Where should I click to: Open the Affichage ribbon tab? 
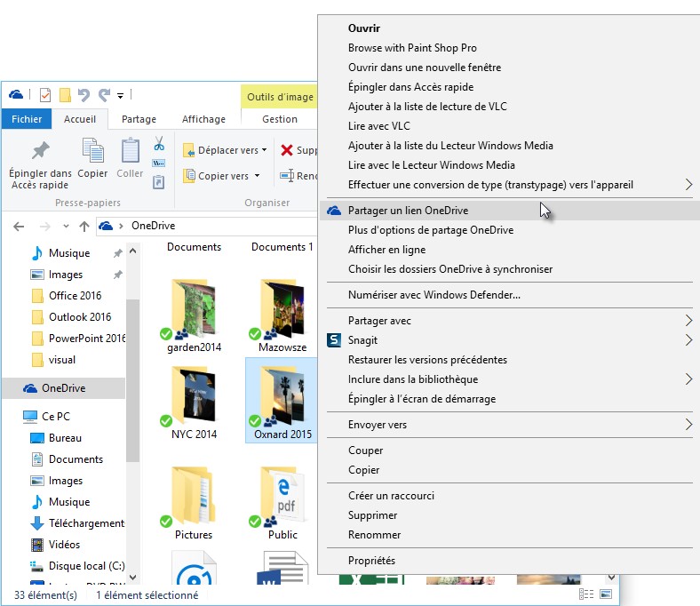pos(203,119)
